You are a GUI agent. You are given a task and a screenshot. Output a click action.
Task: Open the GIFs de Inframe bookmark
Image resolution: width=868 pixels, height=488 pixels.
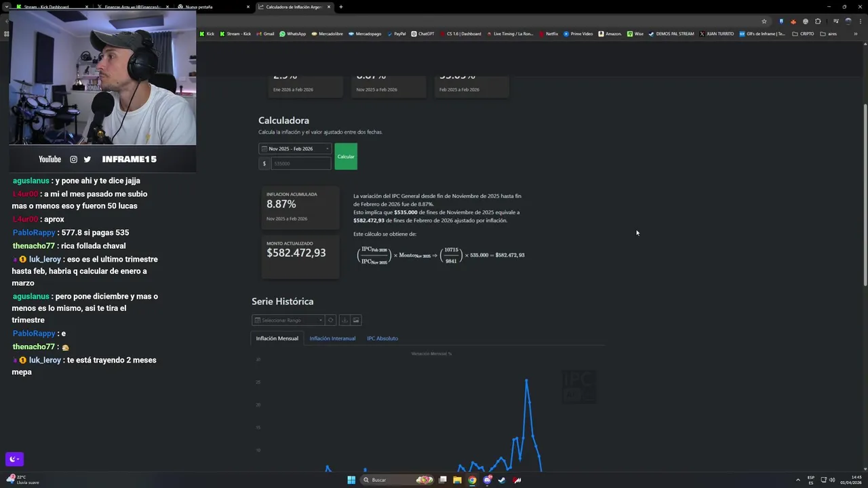[762, 33]
